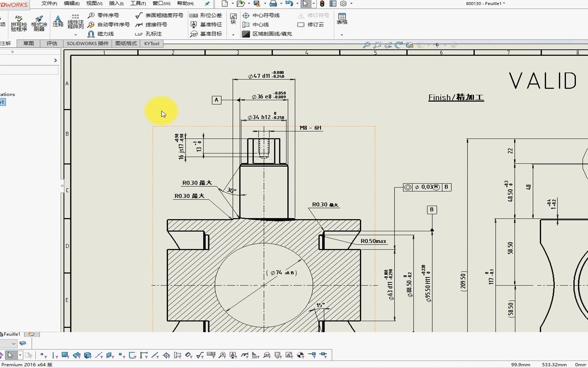
Task: Click the Feuille1 sheet tab
Action: (11, 334)
